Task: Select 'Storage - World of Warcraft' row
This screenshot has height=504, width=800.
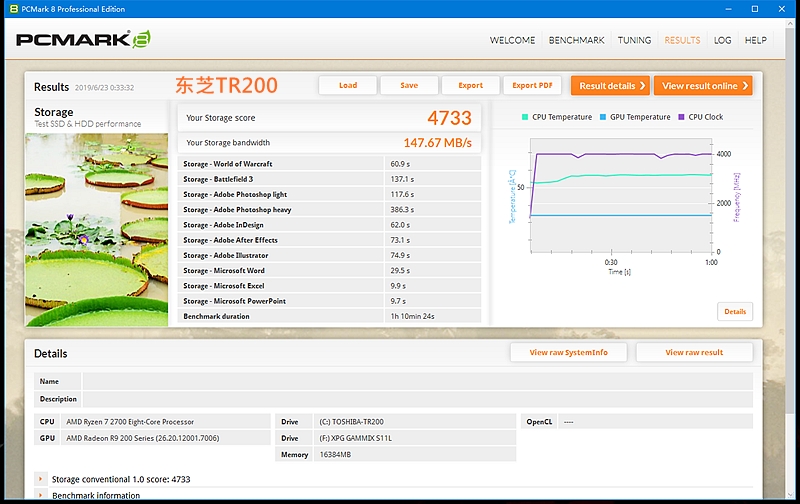Action: pyautogui.click(x=329, y=164)
